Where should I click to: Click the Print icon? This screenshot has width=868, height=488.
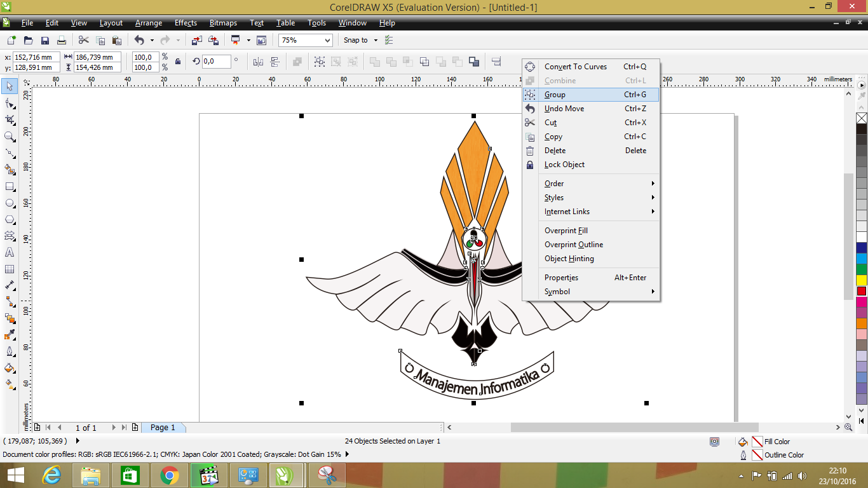coord(62,40)
